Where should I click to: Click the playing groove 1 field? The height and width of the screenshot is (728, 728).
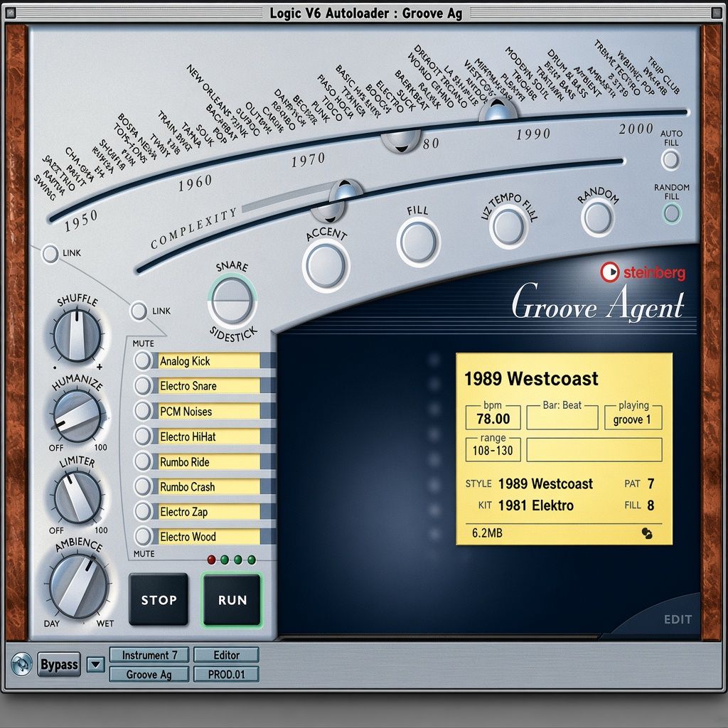(x=633, y=418)
